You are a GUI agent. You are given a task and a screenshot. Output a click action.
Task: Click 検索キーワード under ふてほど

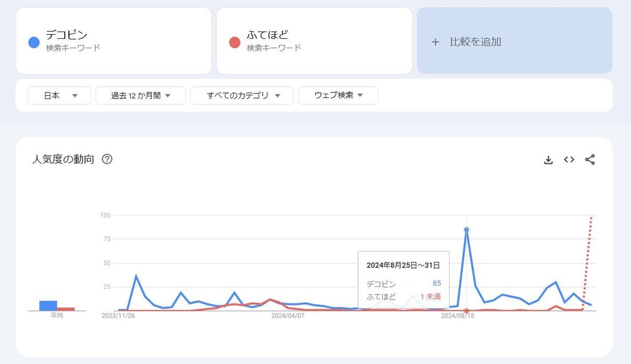[x=274, y=48]
